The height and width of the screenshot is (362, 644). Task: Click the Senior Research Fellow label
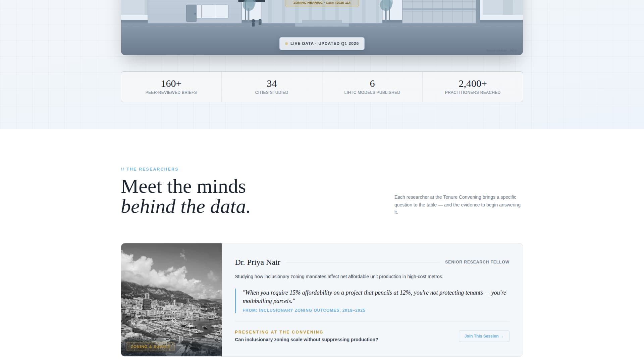coord(477,262)
